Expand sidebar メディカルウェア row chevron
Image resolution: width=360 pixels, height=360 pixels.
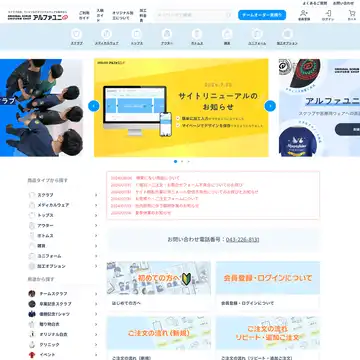(x=96, y=205)
